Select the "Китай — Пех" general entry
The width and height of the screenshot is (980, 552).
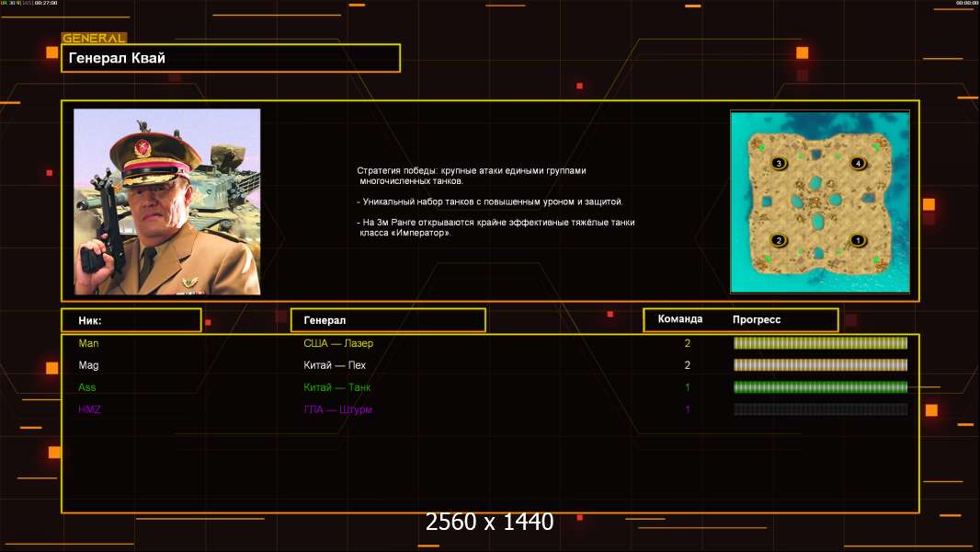coord(330,365)
